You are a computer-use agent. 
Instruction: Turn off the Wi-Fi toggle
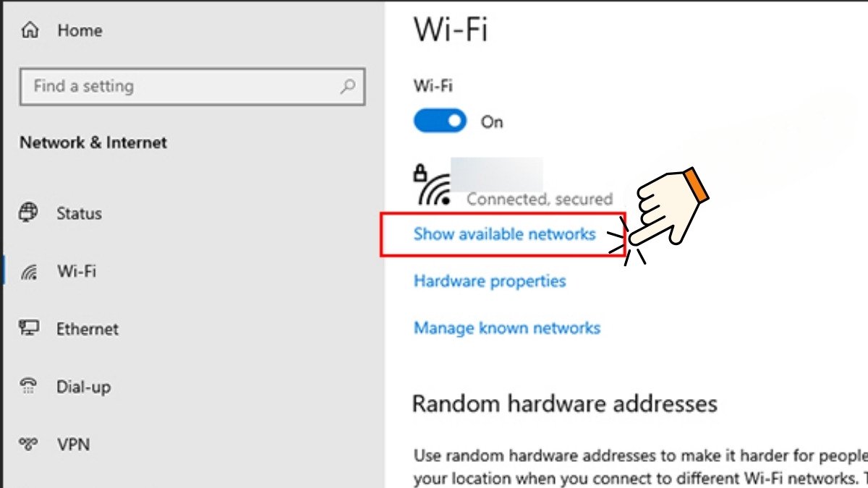click(440, 120)
